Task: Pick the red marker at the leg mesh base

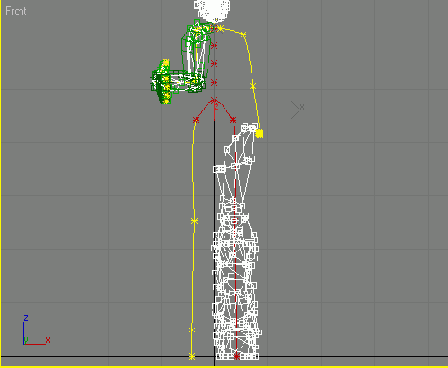Action: pyautogui.click(x=236, y=356)
